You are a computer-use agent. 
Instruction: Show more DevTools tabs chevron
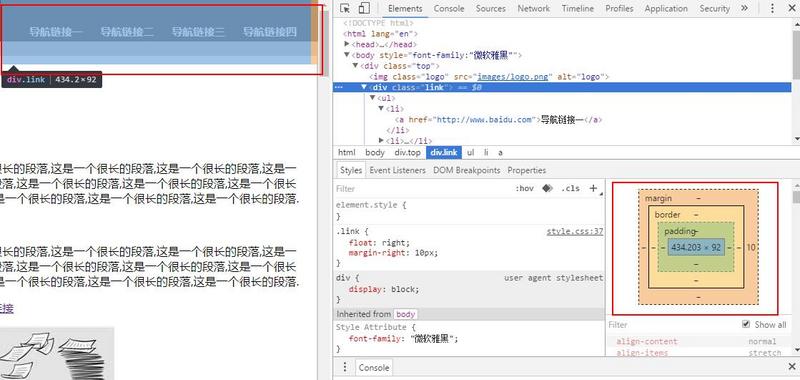[744, 8]
